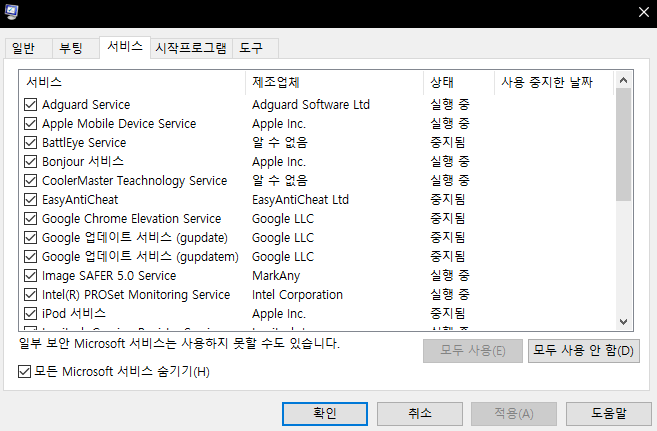This screenshot has height=431, width=657.
Task: Uncheck Google 업데이트 서비스 (gupdatem) checkbox
Action: [x=30, y=257]
